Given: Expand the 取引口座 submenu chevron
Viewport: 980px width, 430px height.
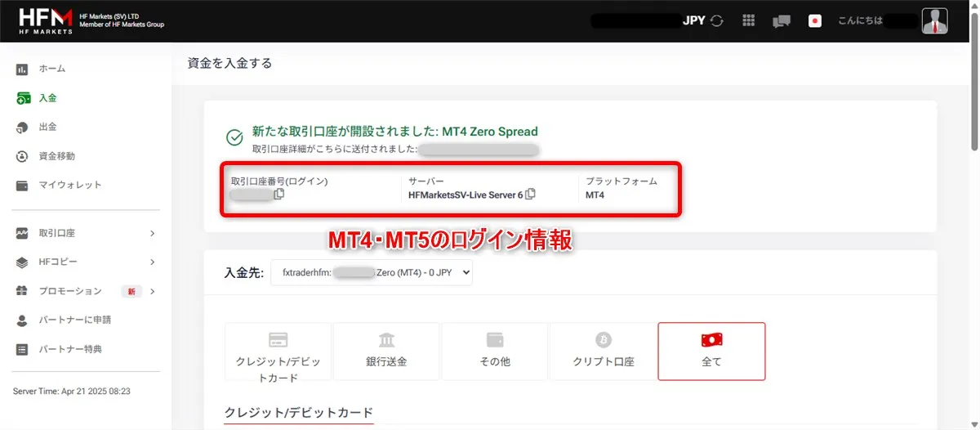Looking at the screenshot, I should pyautogui.click(x=153, y=234).
